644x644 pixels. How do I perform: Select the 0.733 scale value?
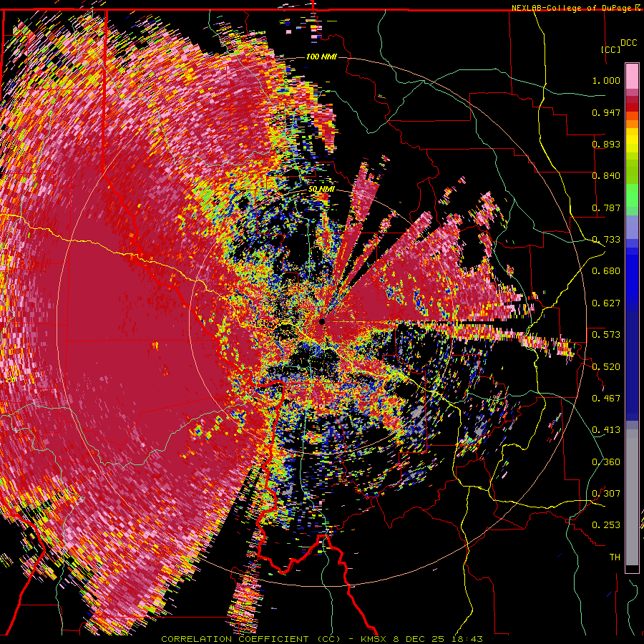coord(606,240)
